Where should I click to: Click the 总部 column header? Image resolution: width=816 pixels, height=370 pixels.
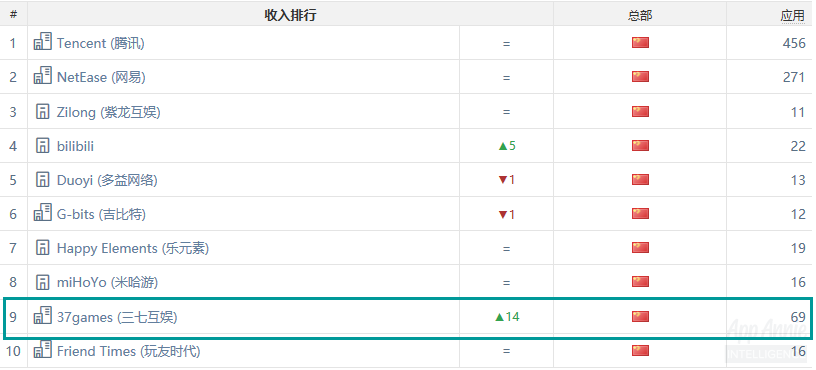point(640,16)
